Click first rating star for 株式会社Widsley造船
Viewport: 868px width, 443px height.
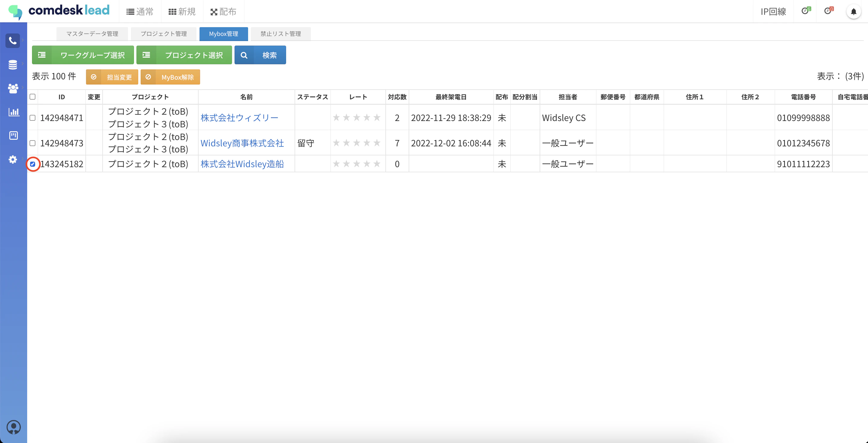coord(336,164)
